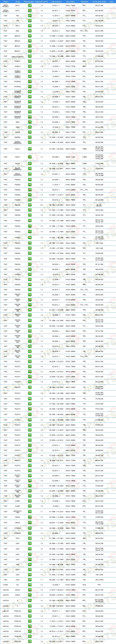Select the RU8 body code cell
The image size is (116, 644).
[84, 585]
